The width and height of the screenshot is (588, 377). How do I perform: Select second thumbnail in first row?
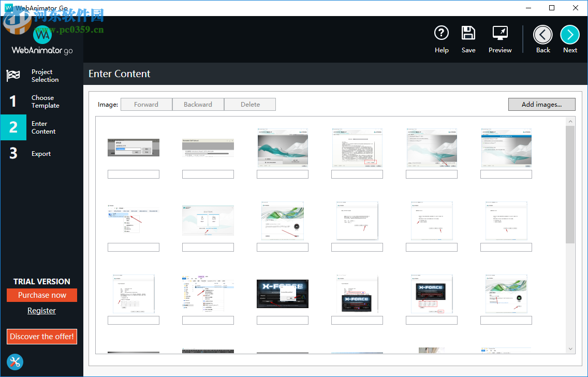tap(208, 148)
